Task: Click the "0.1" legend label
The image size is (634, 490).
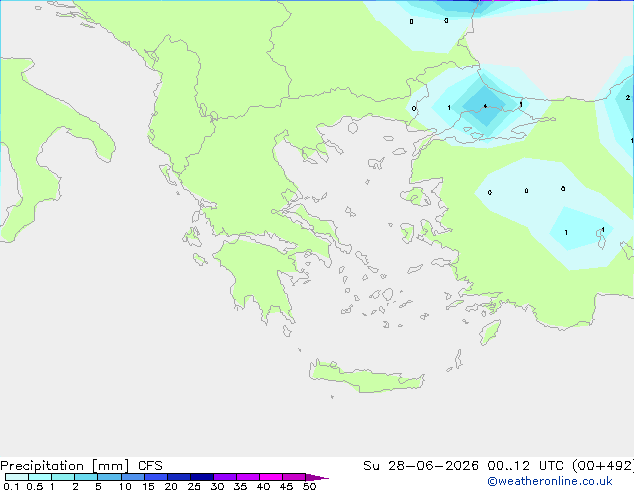Action: (x=11, y=486)
